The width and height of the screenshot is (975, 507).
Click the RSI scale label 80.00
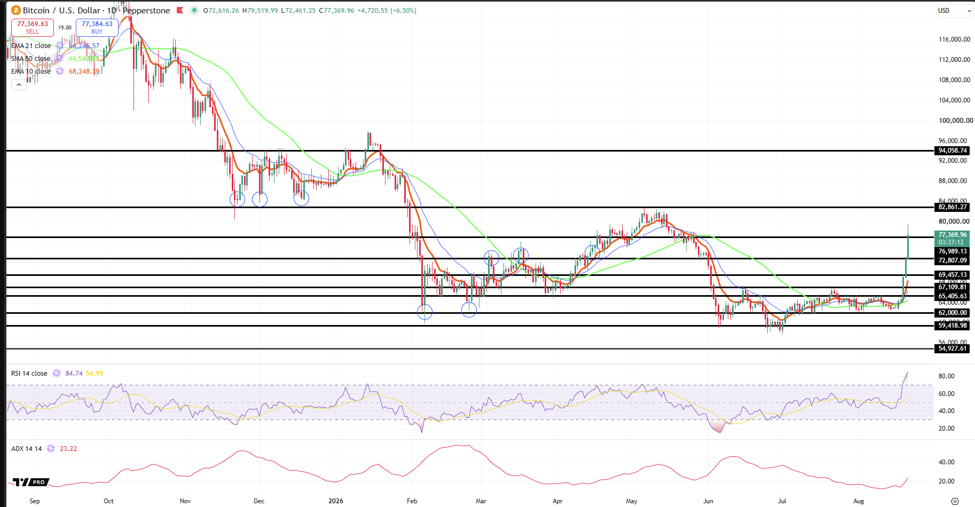pos(946,376)
